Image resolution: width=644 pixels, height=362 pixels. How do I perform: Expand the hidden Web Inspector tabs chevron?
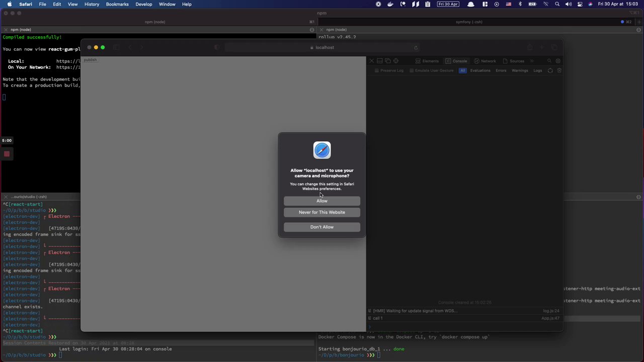(532, 61)
